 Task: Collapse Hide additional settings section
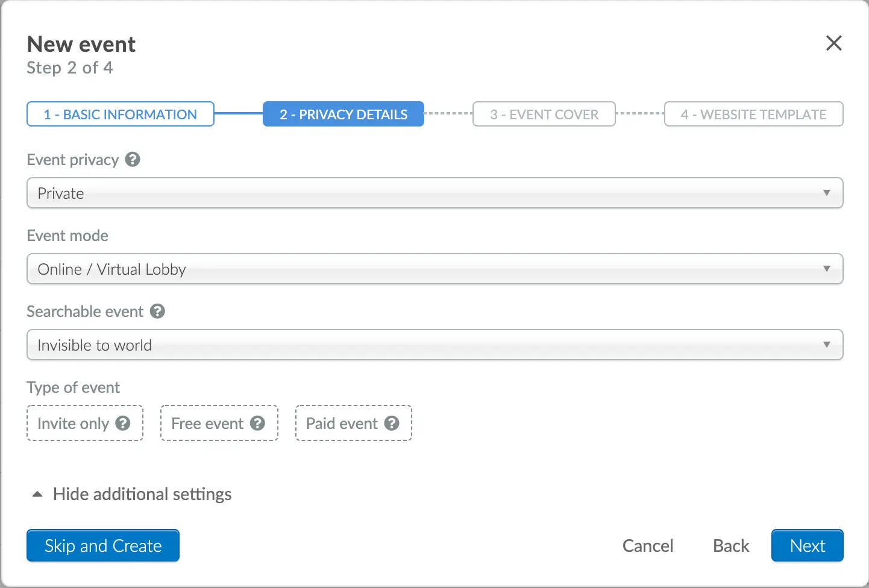click(131, 494)
